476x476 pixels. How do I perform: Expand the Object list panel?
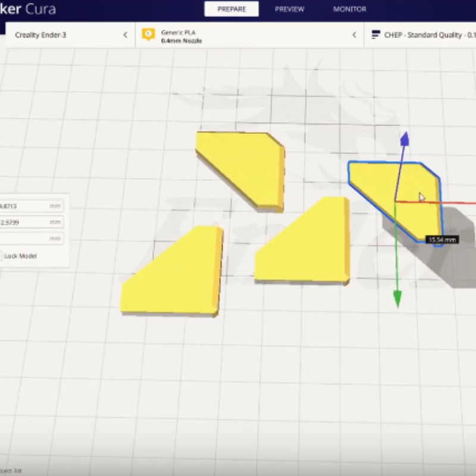click(11, 471)
